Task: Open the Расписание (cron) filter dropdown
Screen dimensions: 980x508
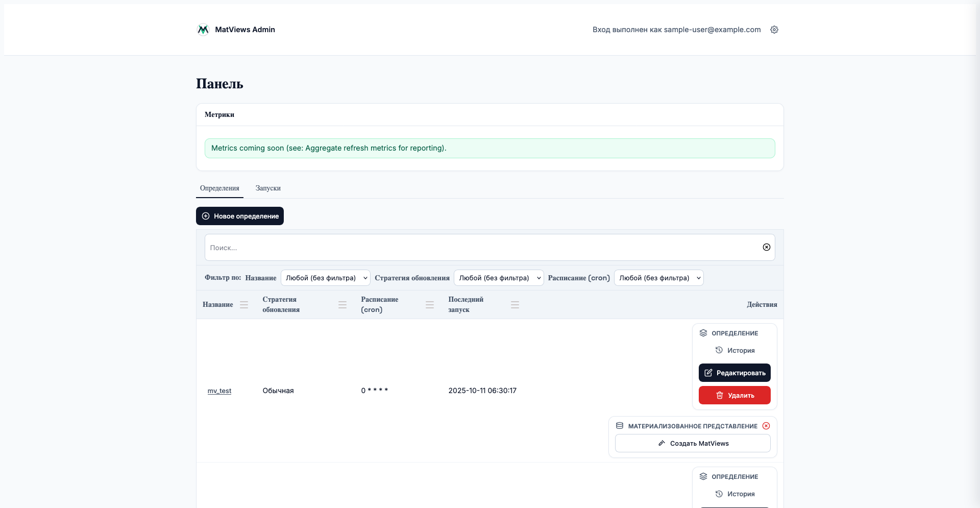Action: click(658, 278)
